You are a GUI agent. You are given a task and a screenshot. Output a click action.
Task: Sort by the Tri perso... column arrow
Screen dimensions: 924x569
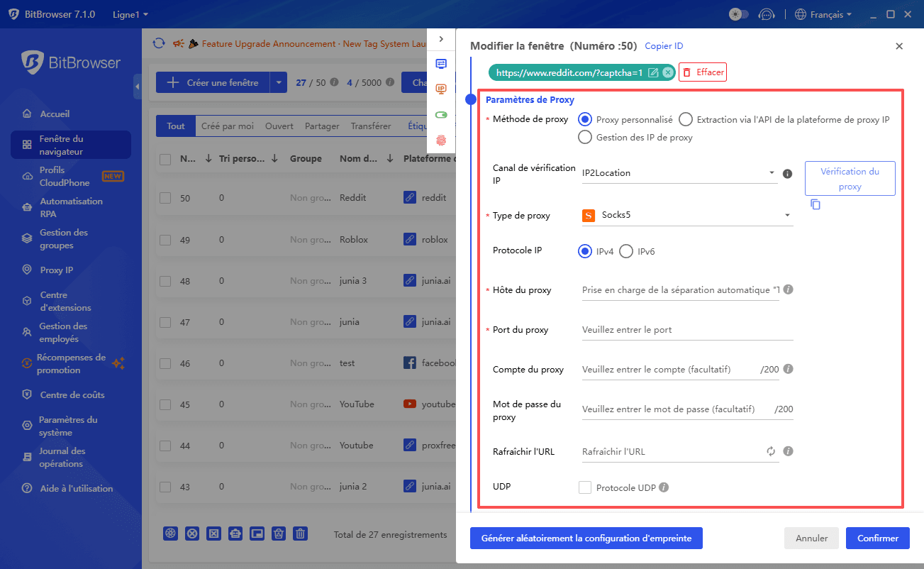click(x=274, y=159)
